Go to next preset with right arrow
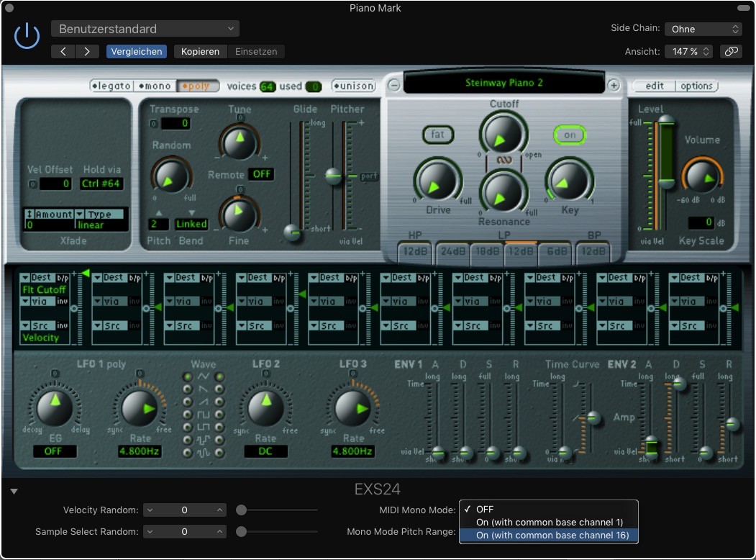 tap(87, 51)
